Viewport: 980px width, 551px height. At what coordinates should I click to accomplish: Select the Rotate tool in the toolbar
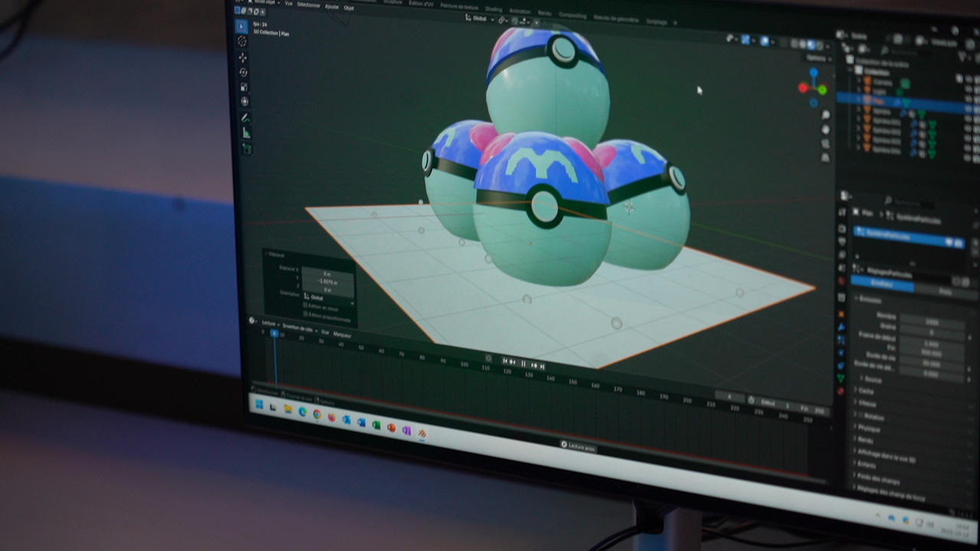pos(243,72)
